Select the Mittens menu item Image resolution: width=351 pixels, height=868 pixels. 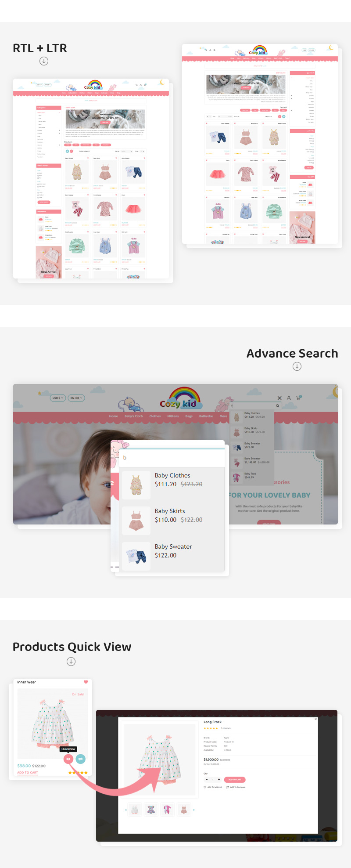tap(173, 416)
